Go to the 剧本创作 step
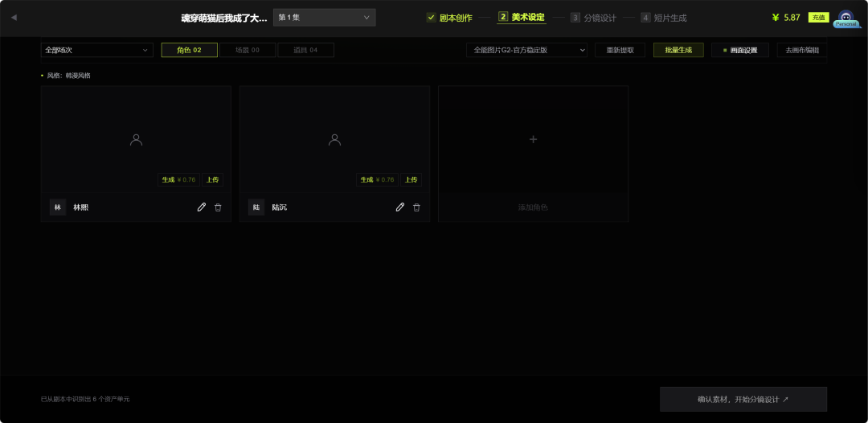This screenshot has width=868, height=423. point(449,18)
